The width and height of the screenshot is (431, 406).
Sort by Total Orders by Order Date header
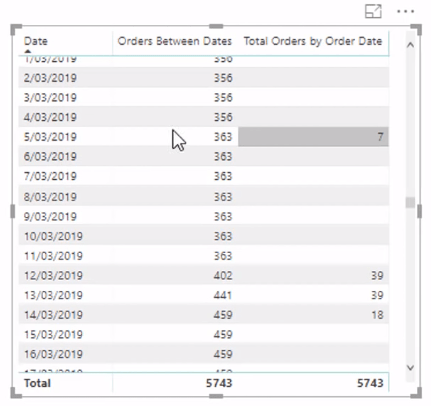tap(313, 41)
